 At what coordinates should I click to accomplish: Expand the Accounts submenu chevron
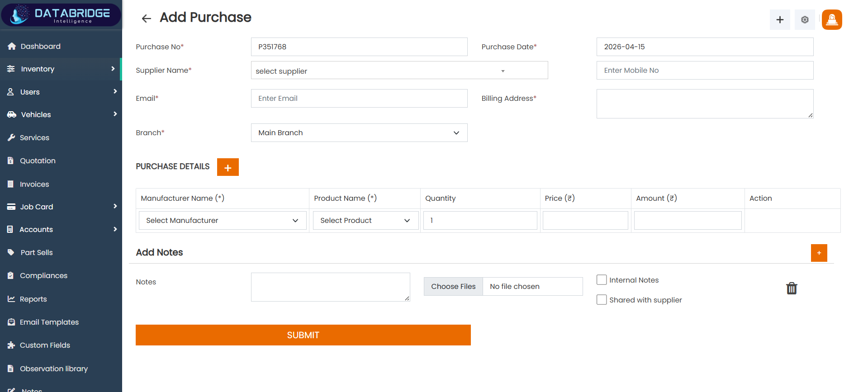point(115,229)
